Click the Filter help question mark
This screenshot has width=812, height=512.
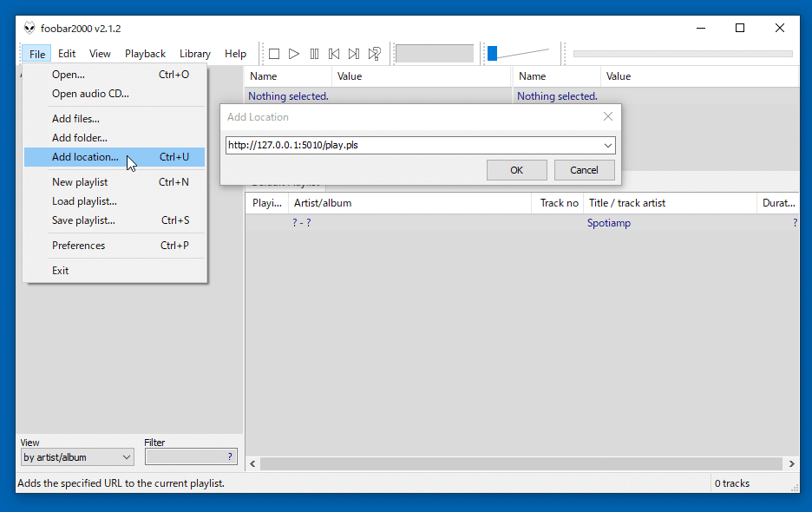pos(230,456)
